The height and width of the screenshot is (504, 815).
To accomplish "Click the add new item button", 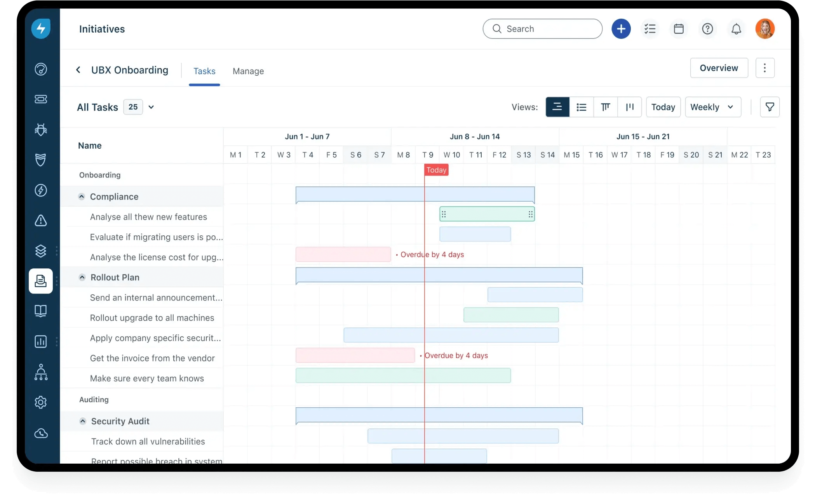I will click(x=621, y=28).
